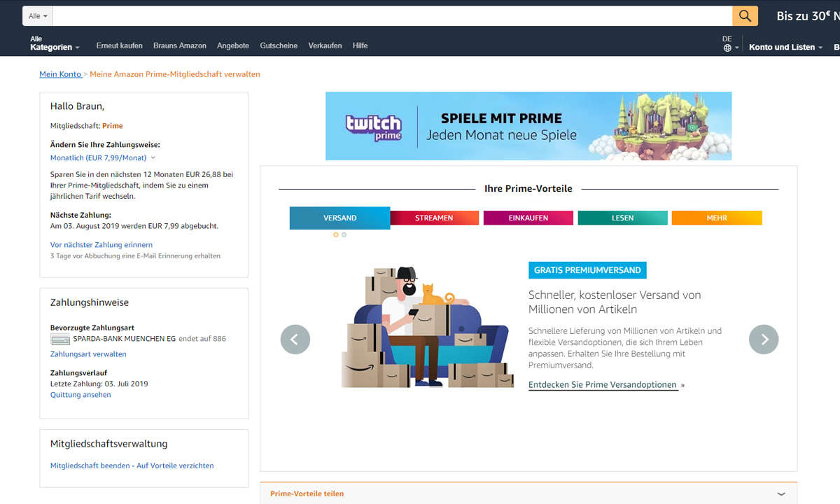Click Zahlungsart verwalten link
Viewport: 840px width, 504px height.
pyautogui.click(x=88, y=354)
